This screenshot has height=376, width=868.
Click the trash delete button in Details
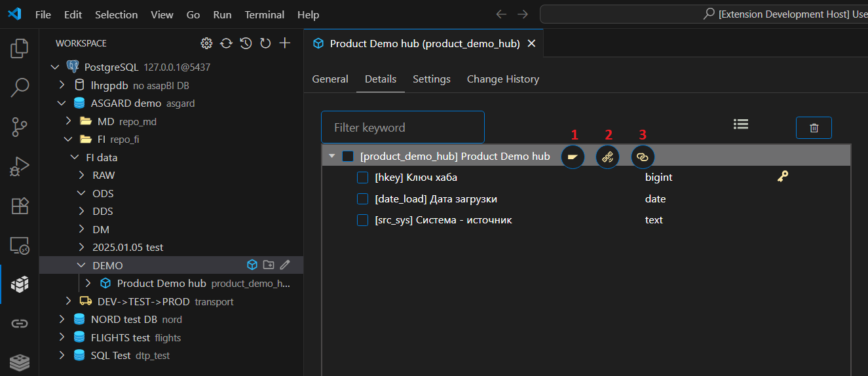(814, 128)
